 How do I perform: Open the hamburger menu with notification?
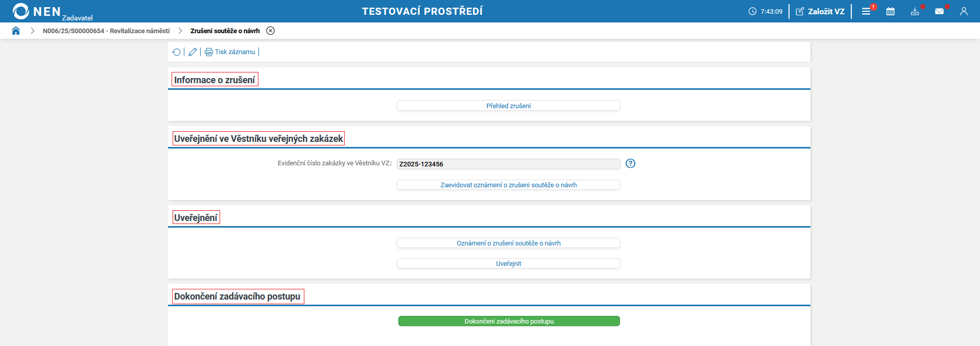pyautogui.click(x=867, y=11)
